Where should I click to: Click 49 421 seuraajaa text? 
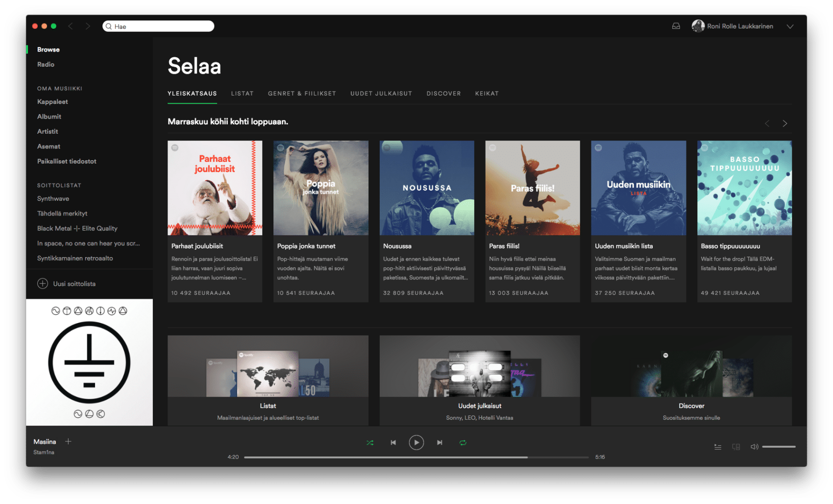click(730, 293)
